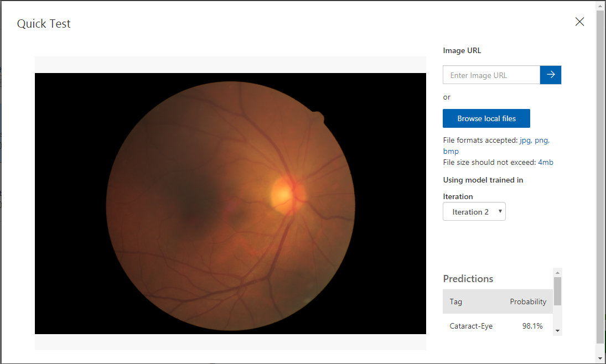
Task: Submit the image URL with the arrow button
Action: (x=550, y=75)
